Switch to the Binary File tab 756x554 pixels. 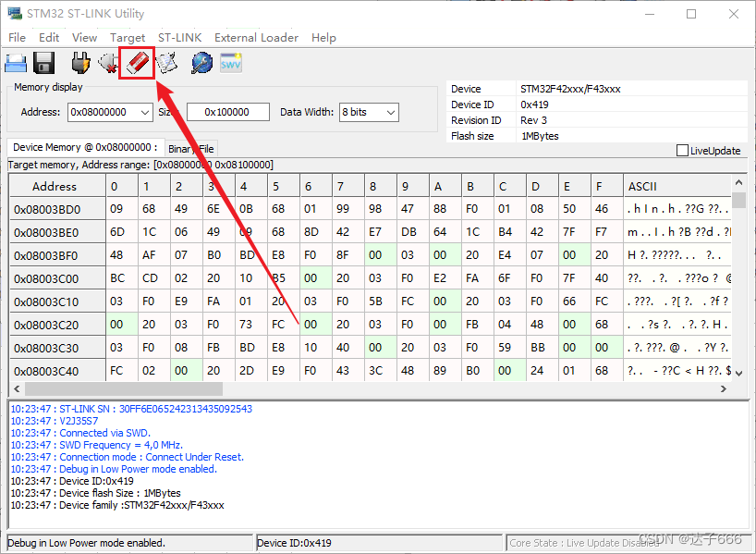[191, 148]
